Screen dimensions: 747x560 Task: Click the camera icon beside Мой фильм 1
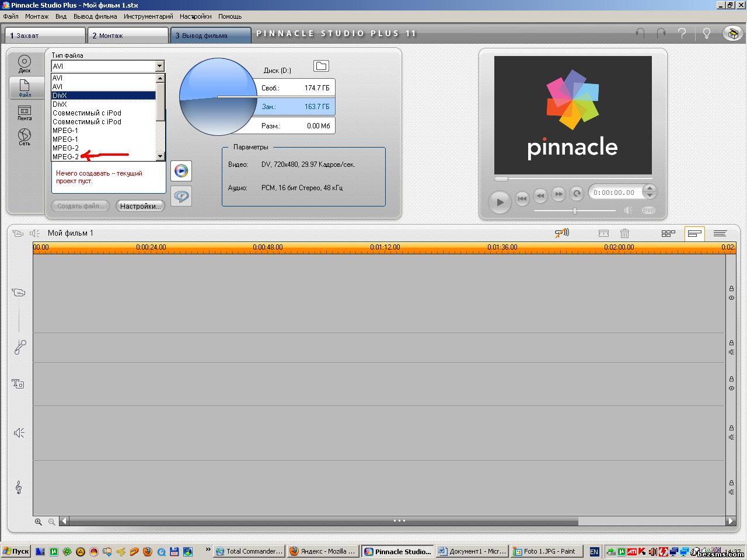tap(18, 233)
